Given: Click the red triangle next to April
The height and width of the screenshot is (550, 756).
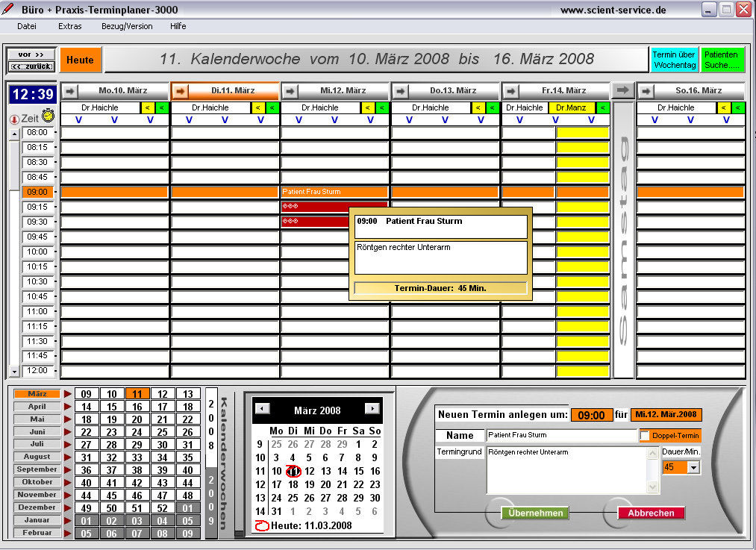Looking at the screenshot, I should 67,407.
